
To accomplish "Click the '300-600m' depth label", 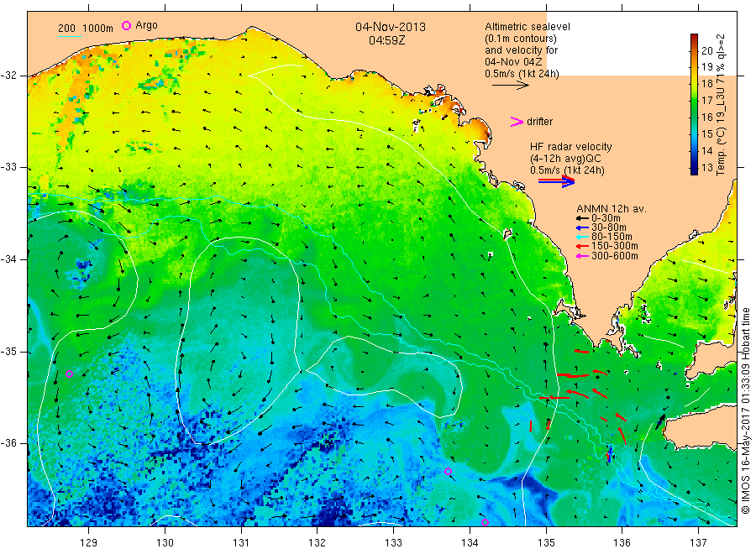I will 614,256.
